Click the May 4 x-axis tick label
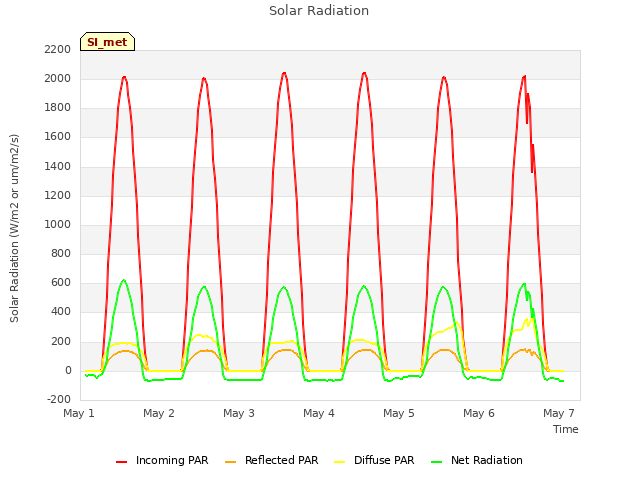This screenshot has height=480, width=640. [319, 413]
